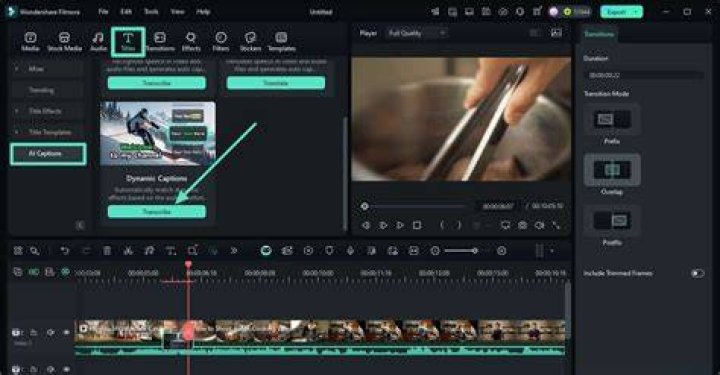
Task: Toggle fullscreen preview in player
Action: tap(556, 225)
